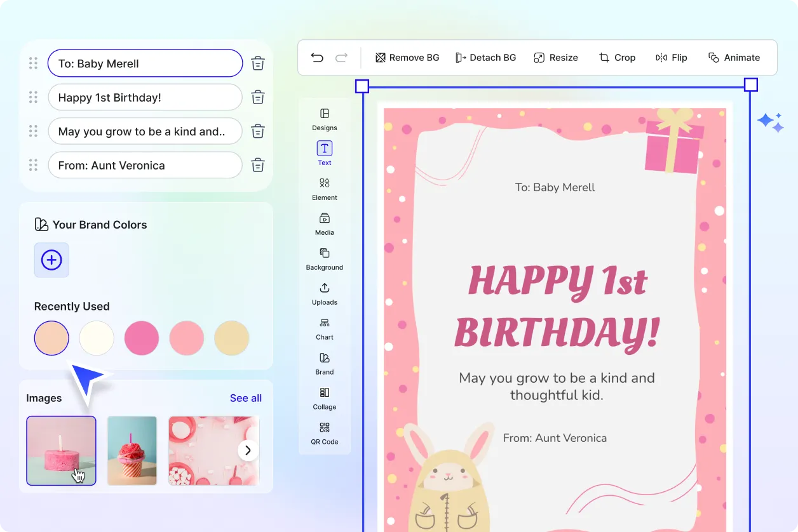798x532 pixels.
Task: Insert a Chart from the sidebar
Action: (324, 329)
